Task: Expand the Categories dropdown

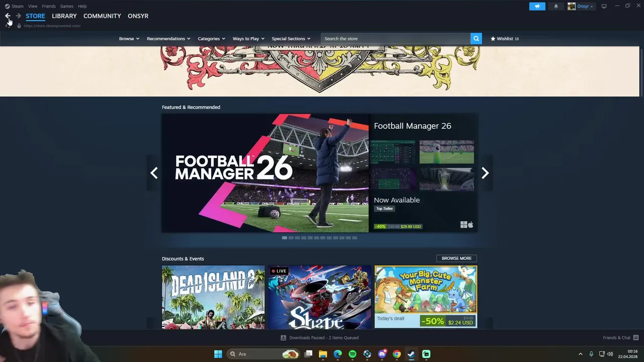Action: click(211, 39)
